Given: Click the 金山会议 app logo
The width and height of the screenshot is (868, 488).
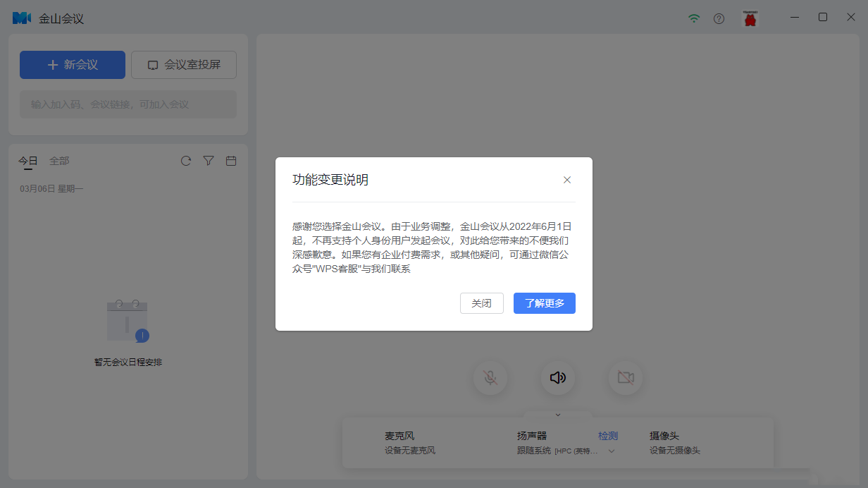Looking at the screenshot, I should click(22, 18).
